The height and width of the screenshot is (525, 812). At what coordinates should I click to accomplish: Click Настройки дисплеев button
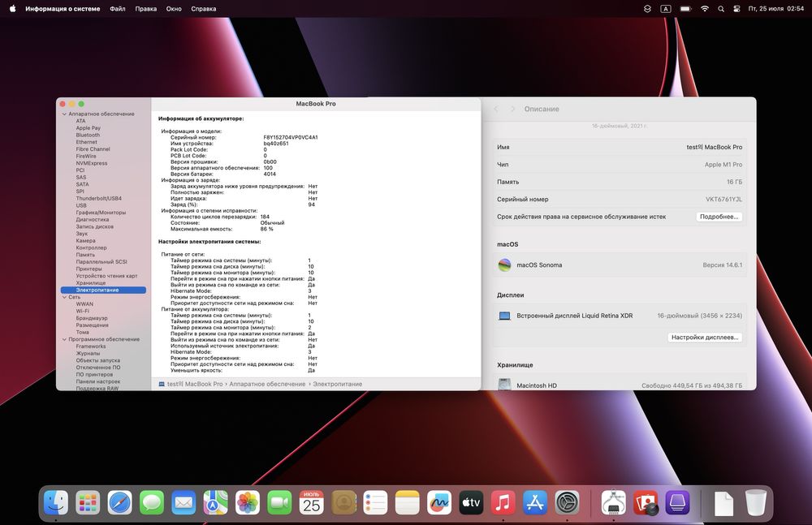click(704, 337)
